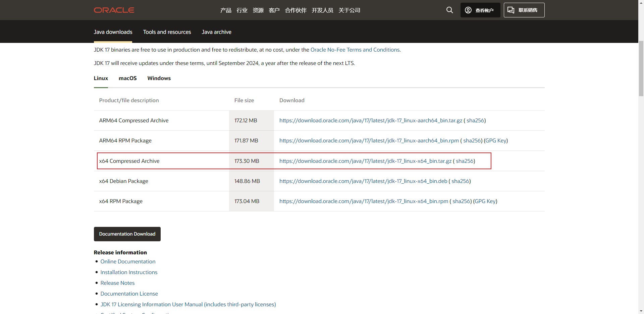Screen dimensions: 644x314
Task: Click the Documentation Download button
Action: click(127, 234)
